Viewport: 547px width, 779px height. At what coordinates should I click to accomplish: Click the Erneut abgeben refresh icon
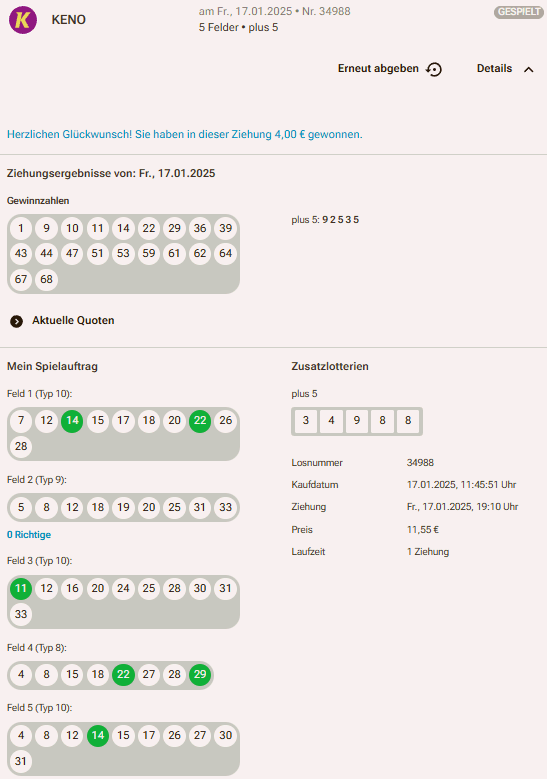point(434,69)
